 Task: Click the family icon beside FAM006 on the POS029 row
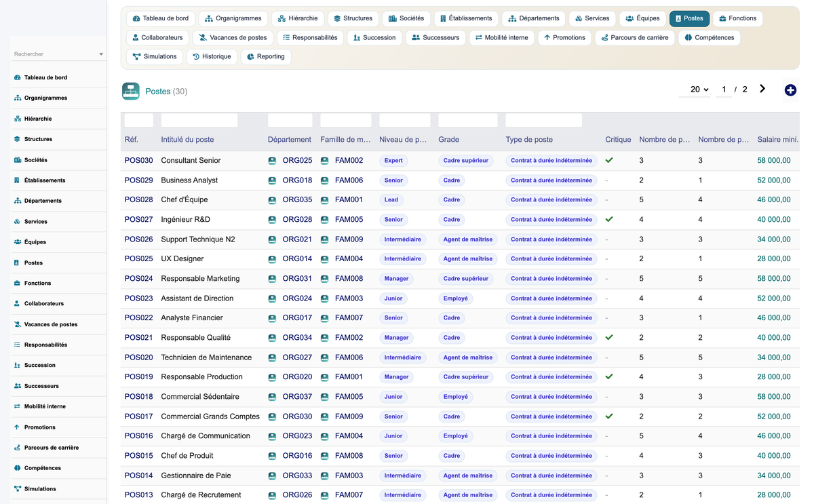[x=324, y=180]
